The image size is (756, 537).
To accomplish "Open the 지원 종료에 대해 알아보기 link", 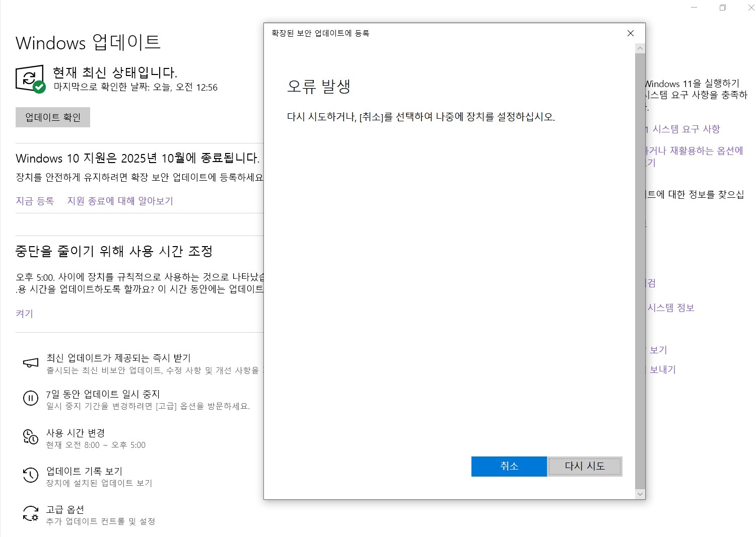I will point(120,201).
